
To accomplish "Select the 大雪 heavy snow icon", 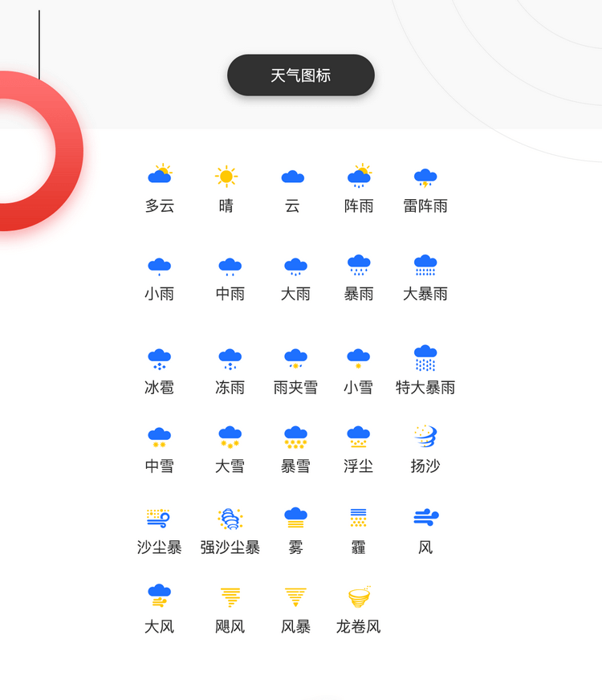I will 230,437.
